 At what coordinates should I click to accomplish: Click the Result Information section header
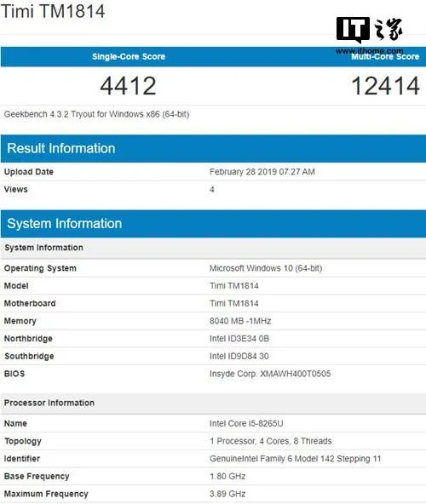(61, 148)
